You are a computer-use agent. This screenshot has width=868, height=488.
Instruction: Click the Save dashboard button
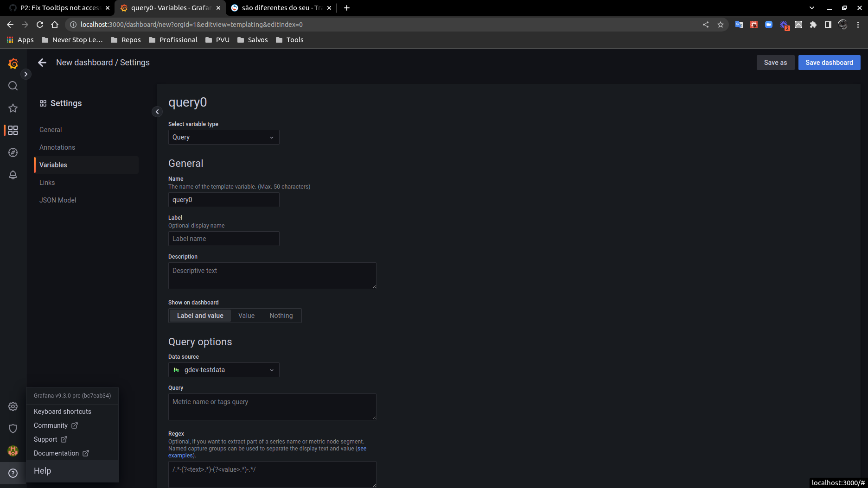829,62
